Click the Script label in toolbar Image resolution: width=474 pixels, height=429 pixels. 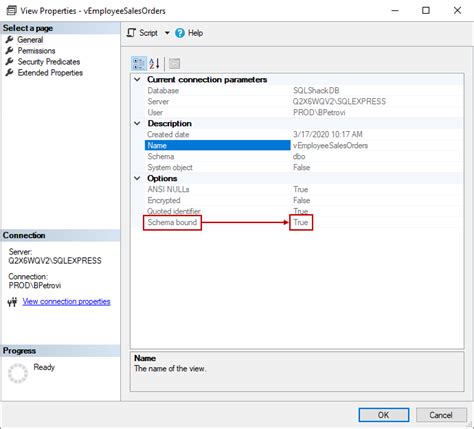coord(148,33)
